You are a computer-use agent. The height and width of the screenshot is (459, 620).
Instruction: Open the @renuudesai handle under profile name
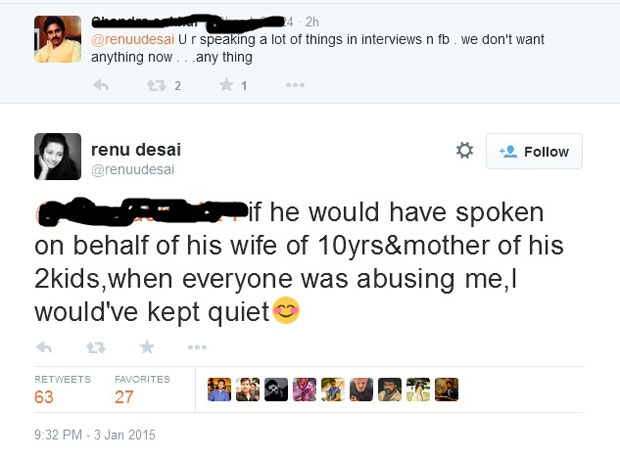point(133,170)
